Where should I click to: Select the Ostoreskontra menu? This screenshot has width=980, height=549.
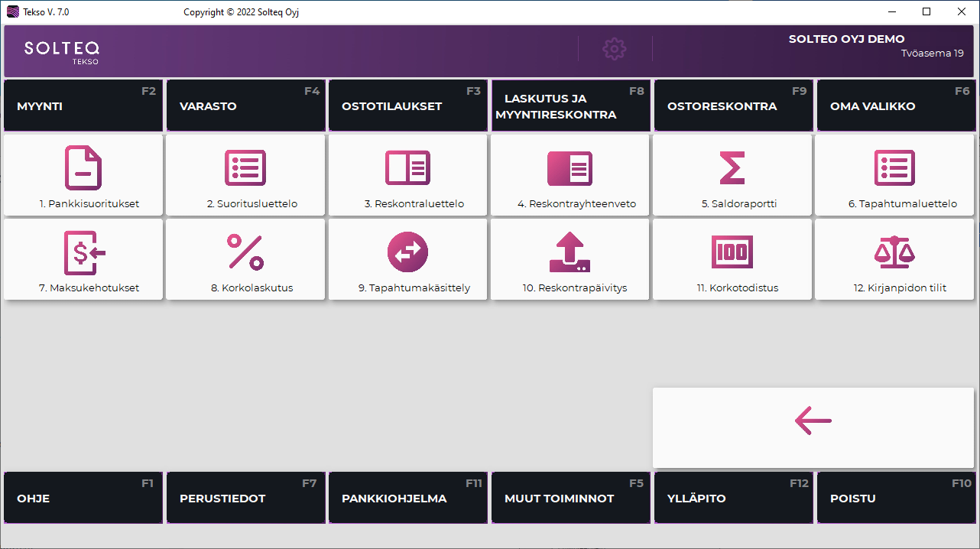click(x=733, y=106)
